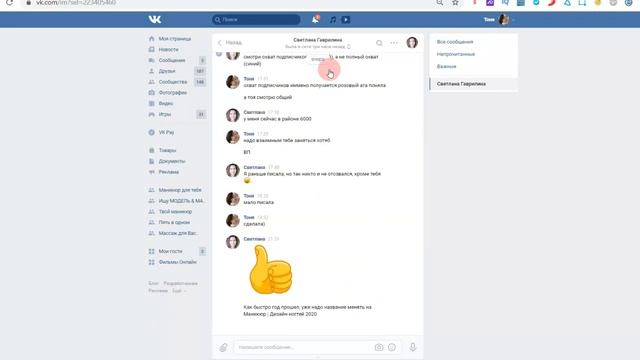The height and width of the screenshot is (360, 640).
Task: Focus the VK header search field
Action: point(256,19)
